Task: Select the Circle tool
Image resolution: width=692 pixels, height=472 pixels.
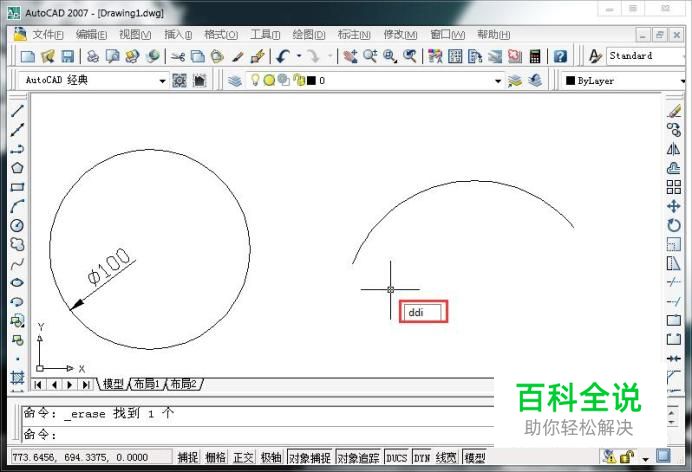Action: coord(17,225)
